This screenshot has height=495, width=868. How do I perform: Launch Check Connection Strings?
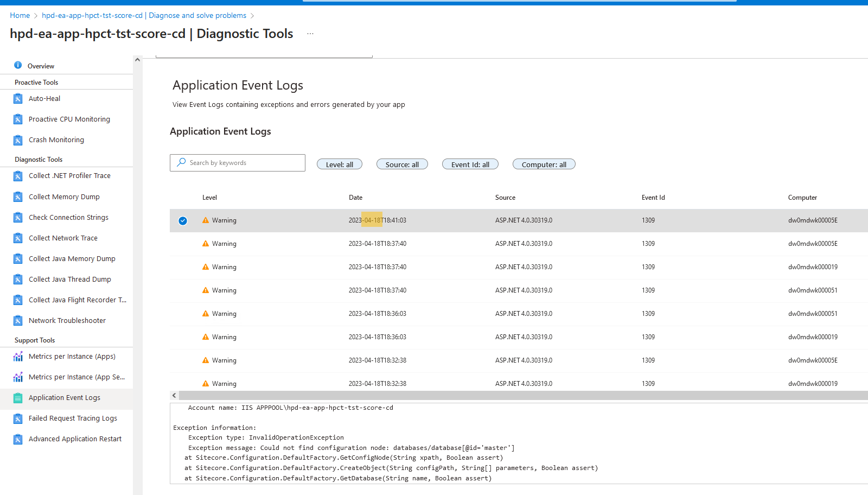click(x=68, y=217)
